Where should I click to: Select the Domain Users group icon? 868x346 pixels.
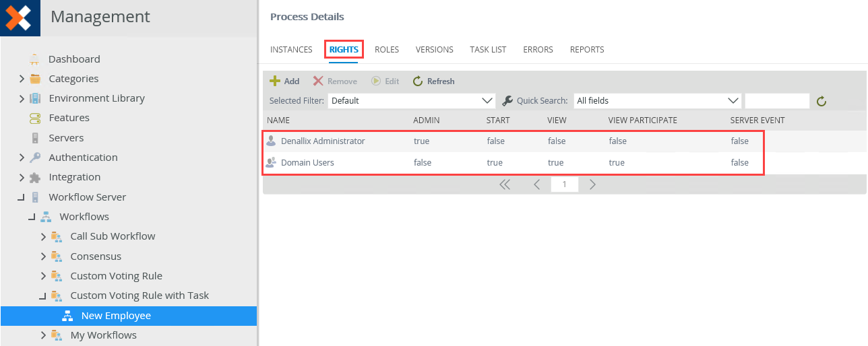tap(272, 162)
